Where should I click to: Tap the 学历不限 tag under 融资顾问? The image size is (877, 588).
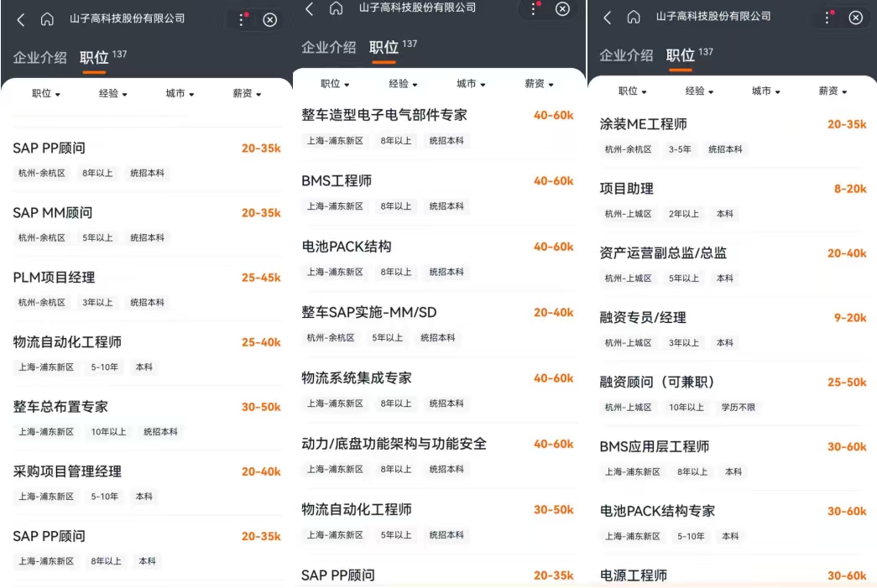[x=738, y=408]
